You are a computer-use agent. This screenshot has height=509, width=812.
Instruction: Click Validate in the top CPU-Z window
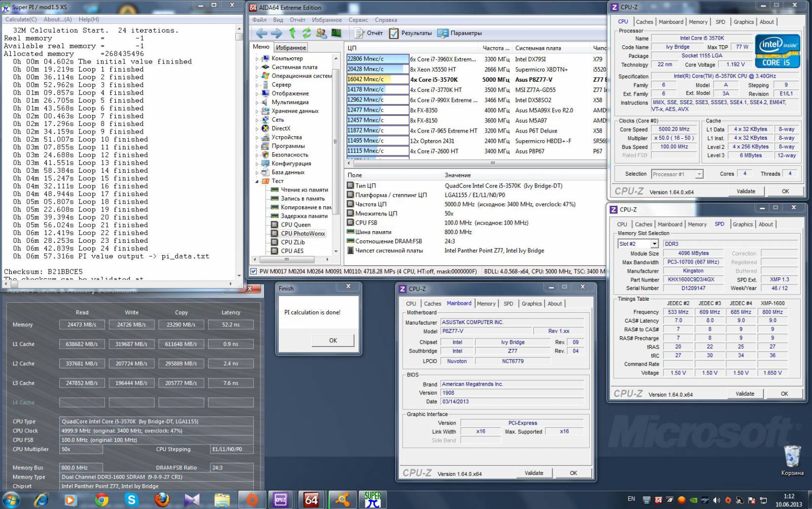(746, 191)
